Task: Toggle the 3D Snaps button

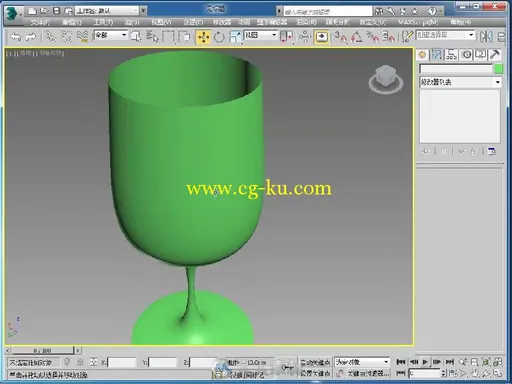Action: pos(341,36)
